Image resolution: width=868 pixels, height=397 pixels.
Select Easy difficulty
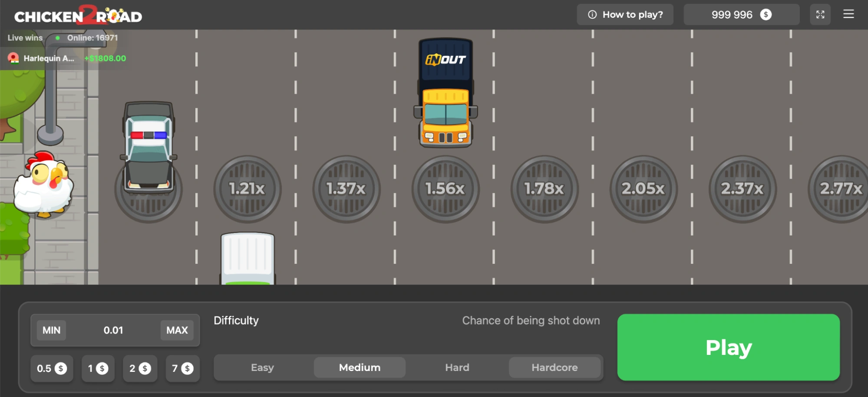[262, 367]
